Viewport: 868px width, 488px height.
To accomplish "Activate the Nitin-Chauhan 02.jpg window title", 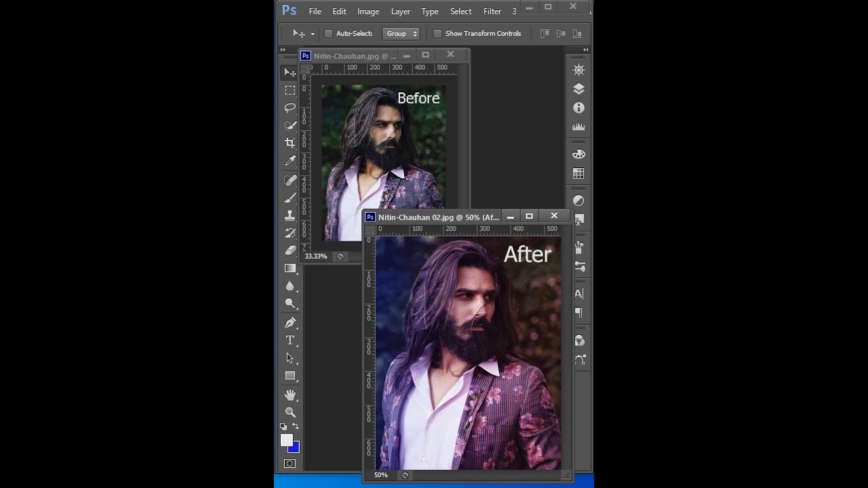I will click(x=438, y=217).
